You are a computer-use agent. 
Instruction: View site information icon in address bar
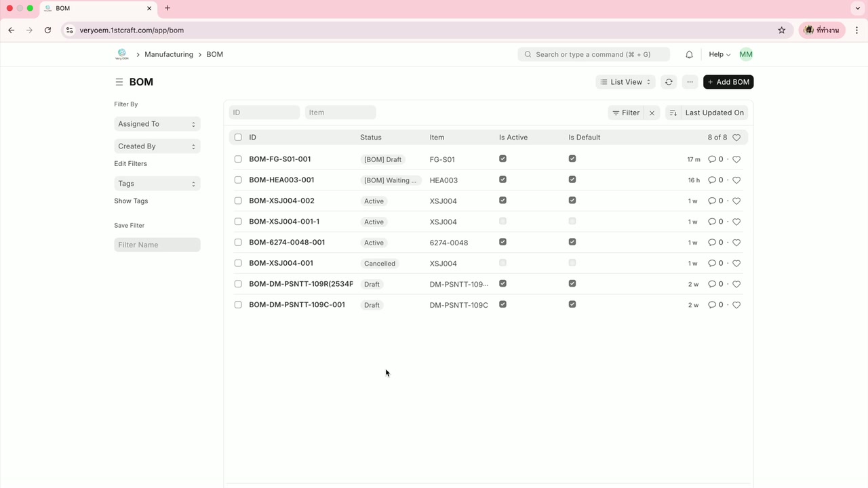(x=69, y=30)
